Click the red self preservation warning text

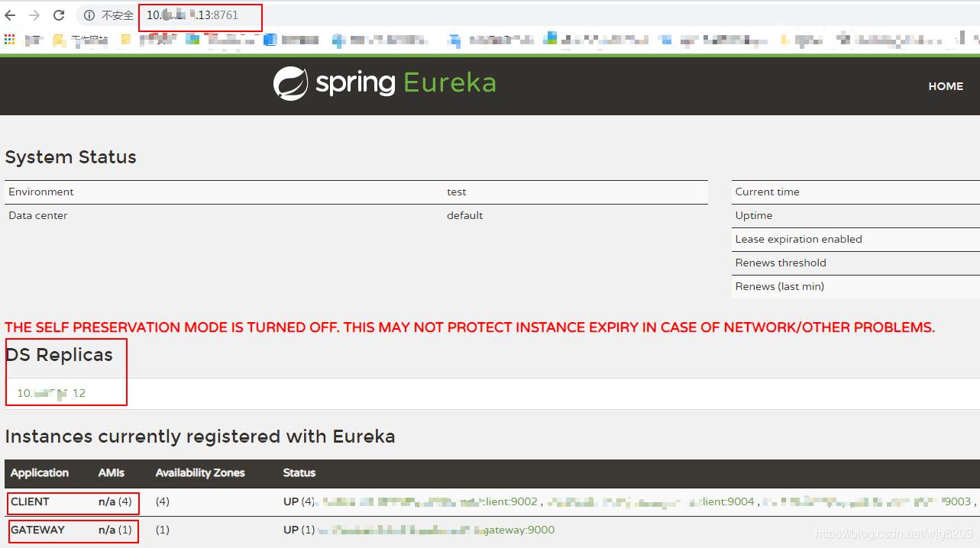pyautogui.click(x=470, y=327)
